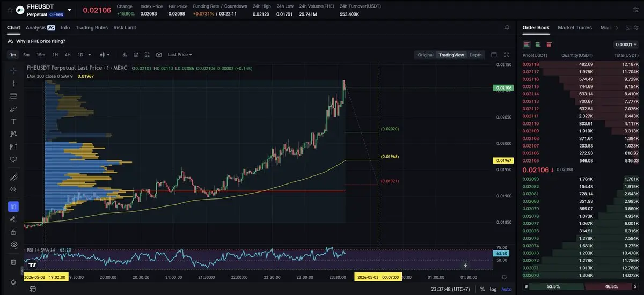Image resolution: width=644 pixels, height=295 pixels.
Task: Click the chart snapshot camera icon
Action: pos(159,55)
